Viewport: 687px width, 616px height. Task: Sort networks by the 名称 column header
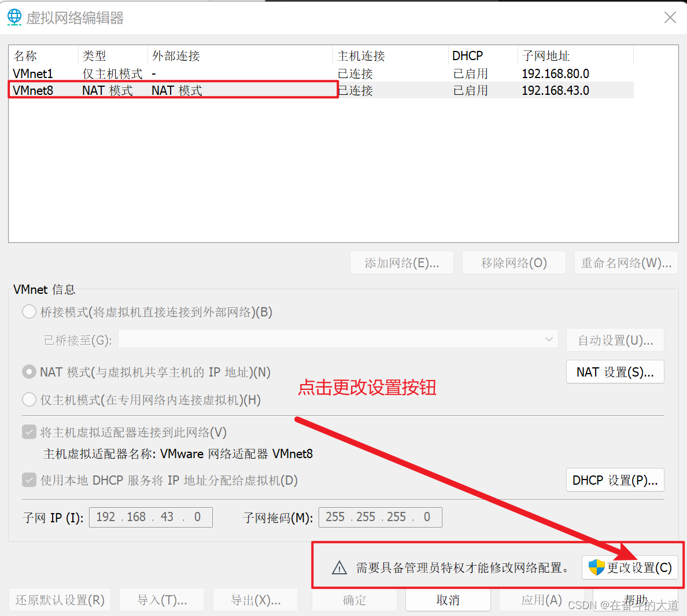(x=43, y=56)
